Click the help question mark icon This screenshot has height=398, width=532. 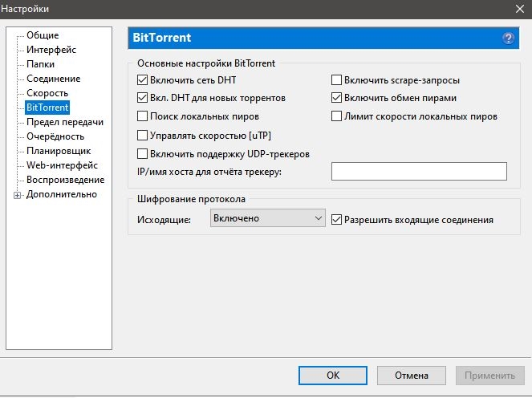(x=508, y=39)
